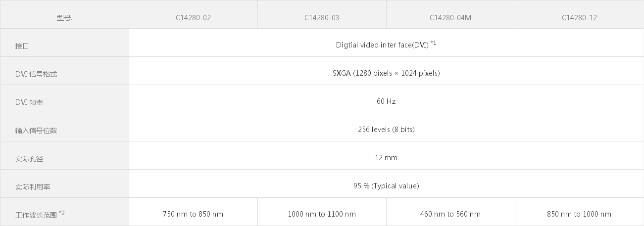Click the *1 footnote marker
This screenshot has width=644, height=226.
[x=434, y=43]
